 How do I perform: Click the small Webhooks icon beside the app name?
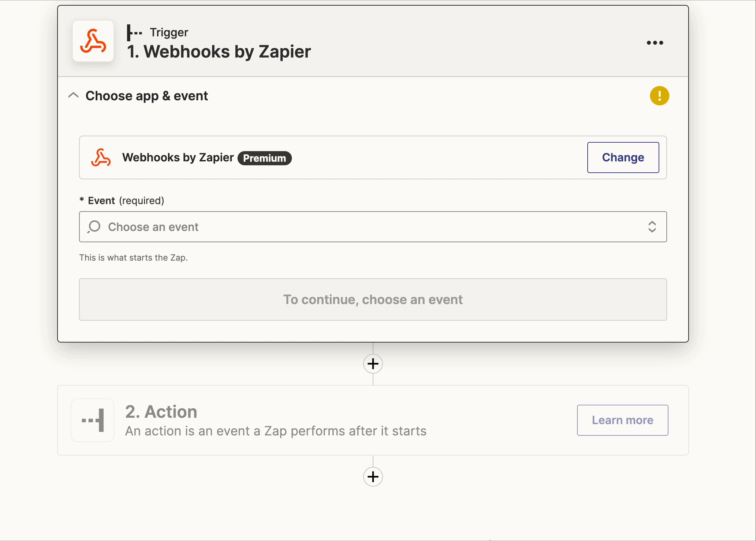coord(101,157)
